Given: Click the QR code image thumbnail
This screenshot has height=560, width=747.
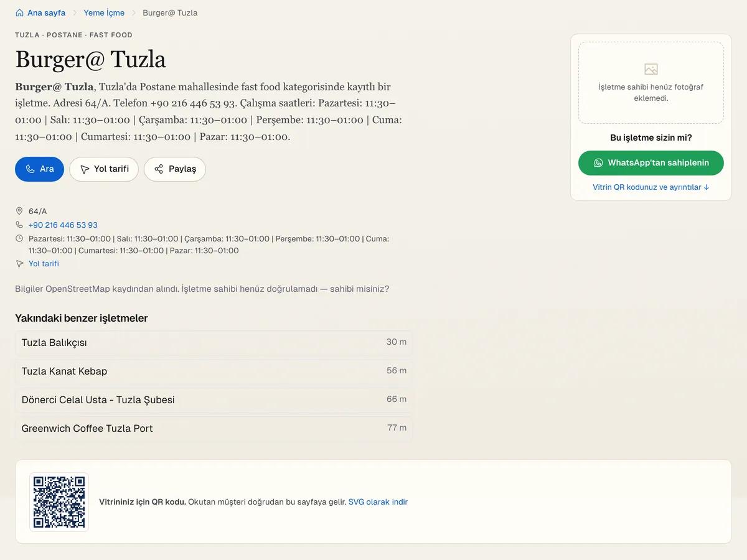Looking at the screenshot, I should [59, 502].
